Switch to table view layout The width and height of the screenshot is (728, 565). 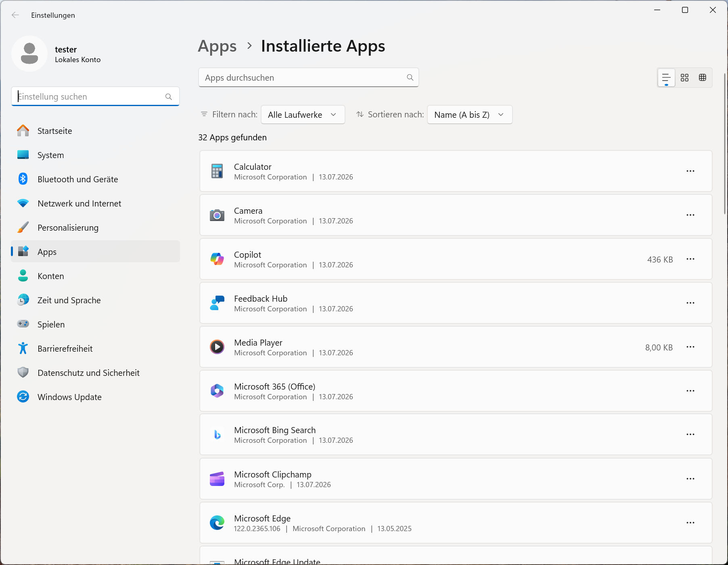(x=703, y=77)
